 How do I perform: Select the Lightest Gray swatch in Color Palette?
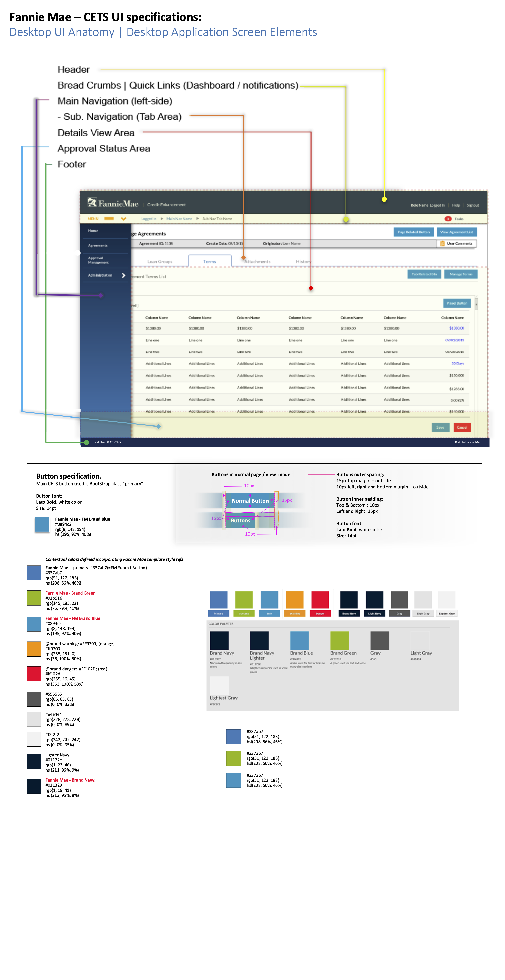point(219,686)
